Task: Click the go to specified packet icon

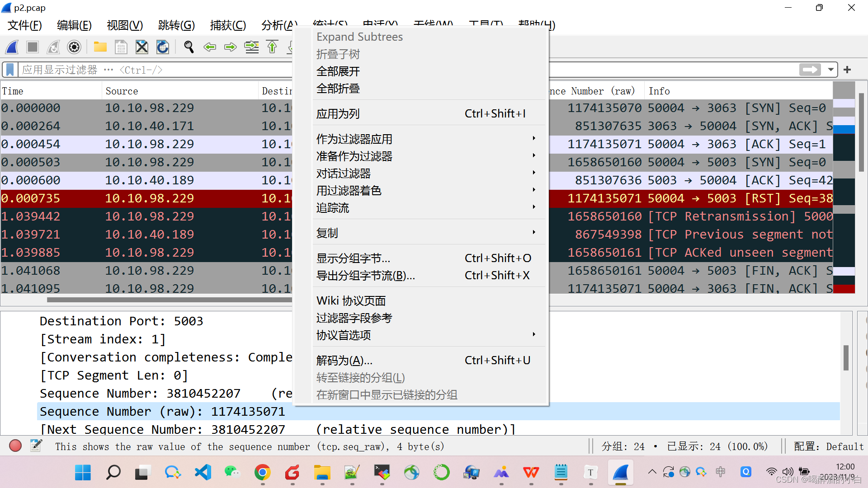Action: click(251, 47)
